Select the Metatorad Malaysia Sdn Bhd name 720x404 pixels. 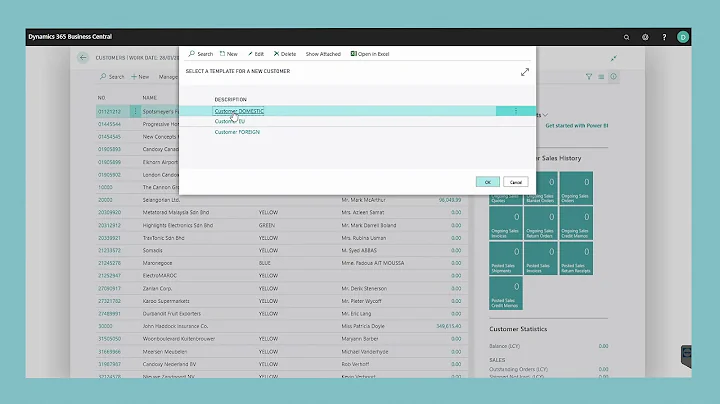(175, 213)
